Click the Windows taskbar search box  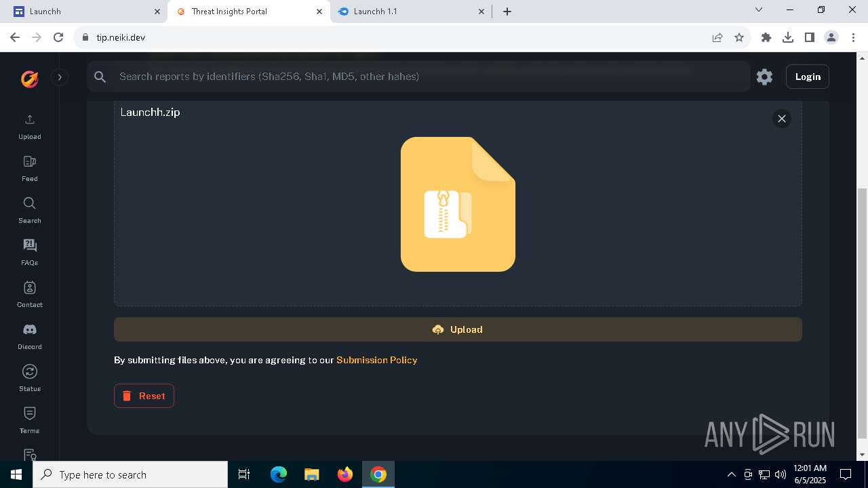130,474
